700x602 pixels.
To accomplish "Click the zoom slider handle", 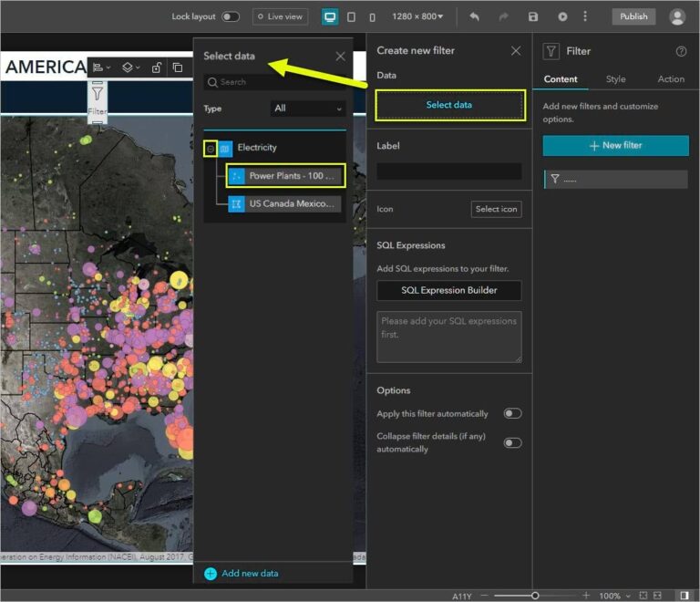I will pyautogui.click(x=535, y=596).
